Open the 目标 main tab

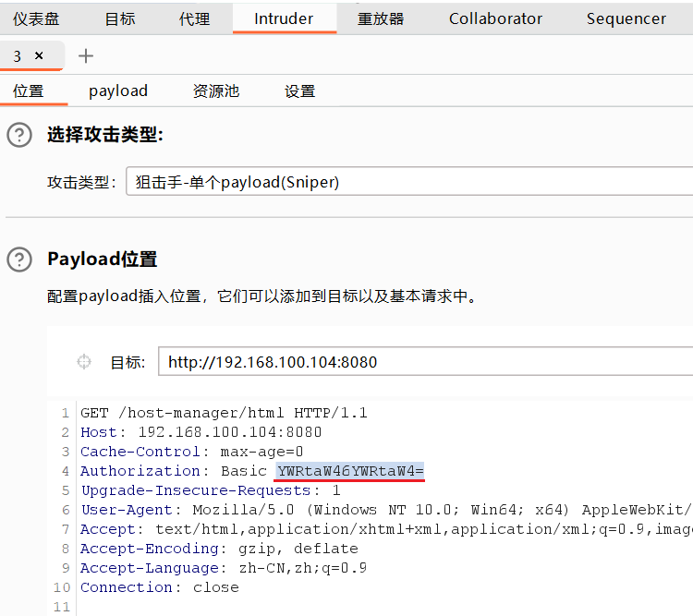(120, 18)
